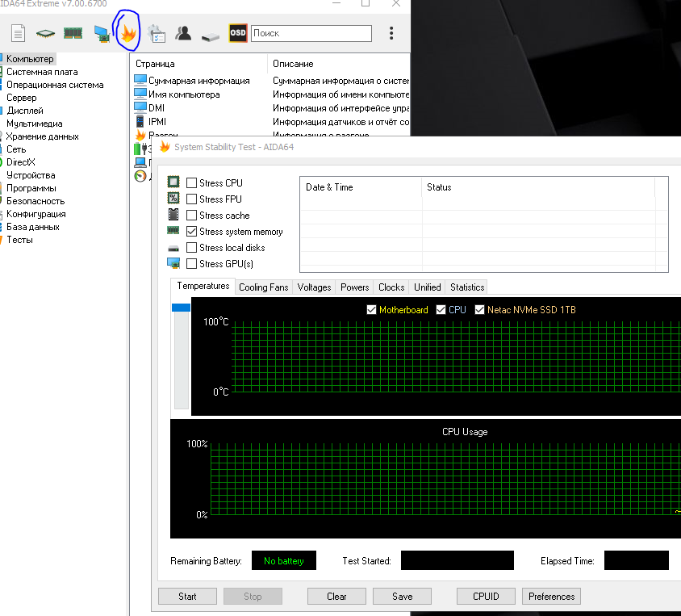Click the blue graph slider thumb
This screenshot has width=681, height=616.
181,308
